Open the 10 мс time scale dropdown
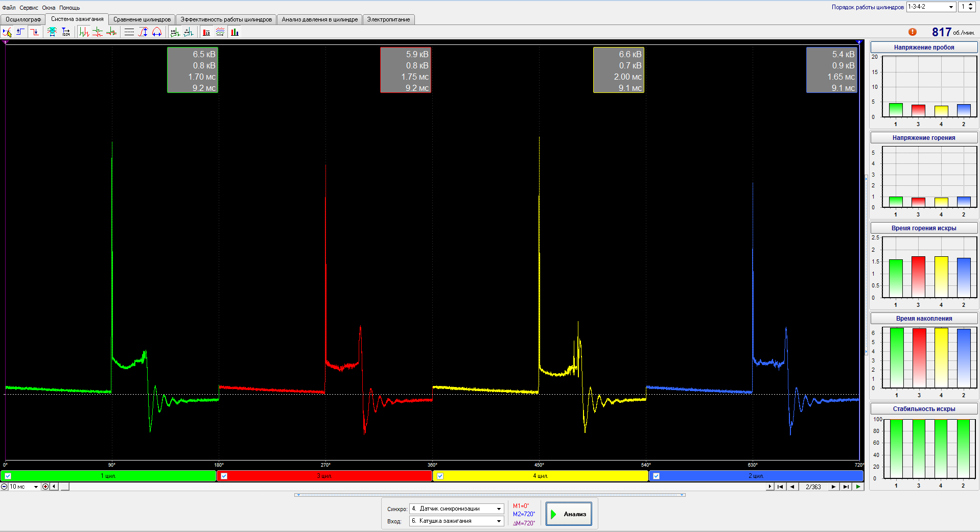This screenshot has width=980, height=532. [24, 487]
